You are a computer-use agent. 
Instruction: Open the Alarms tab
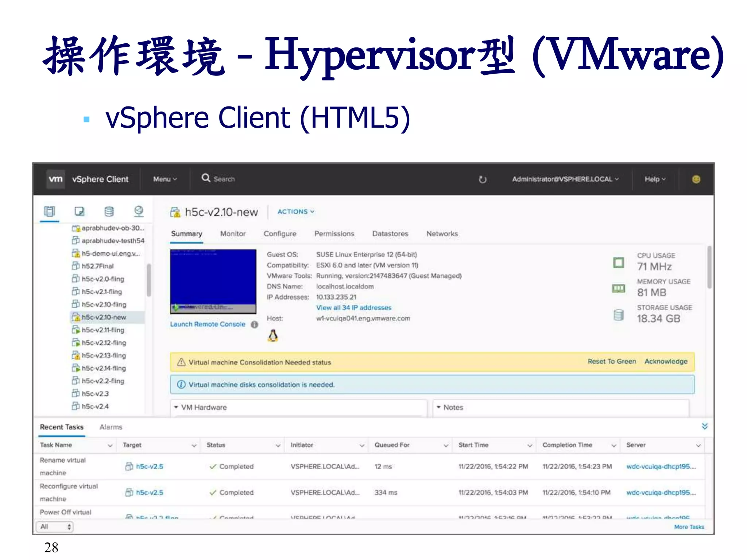click(x=111, y=427)
